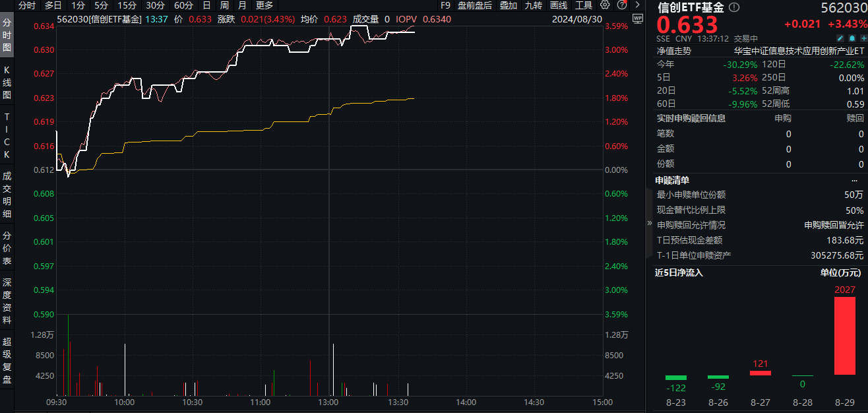Open the 申赎清单 more options ellipsis
This screenshot has width=868, height=413.
coord(855,180)
